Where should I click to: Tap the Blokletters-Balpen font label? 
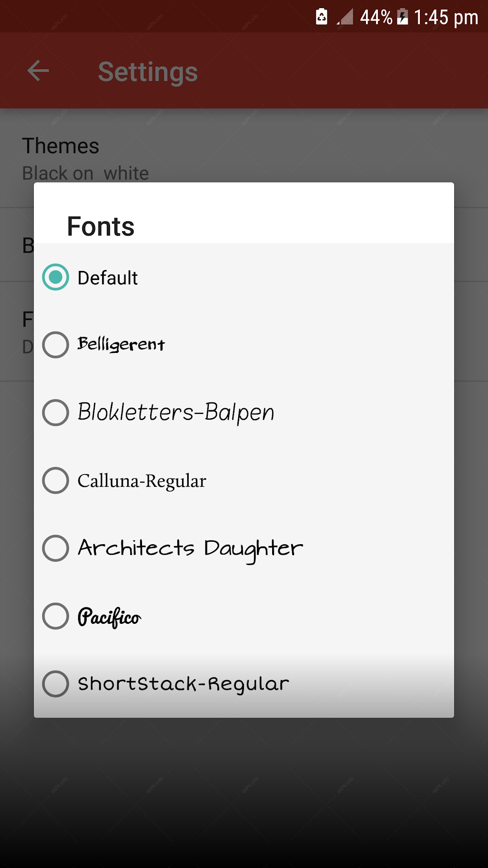click(176, 413)
